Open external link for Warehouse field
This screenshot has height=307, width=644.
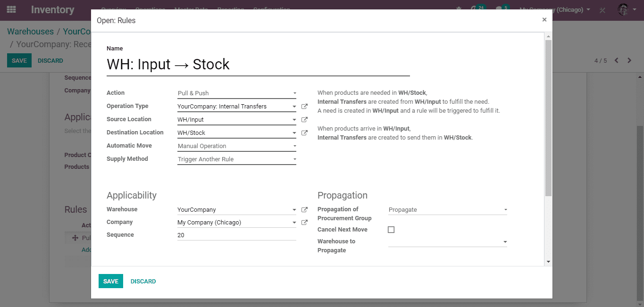click(304, 210)
